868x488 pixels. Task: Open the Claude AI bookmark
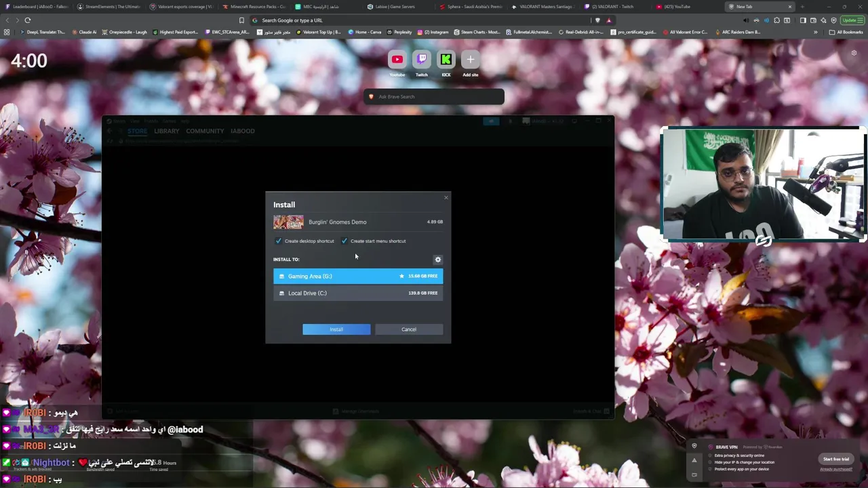(x=84, y=32)
